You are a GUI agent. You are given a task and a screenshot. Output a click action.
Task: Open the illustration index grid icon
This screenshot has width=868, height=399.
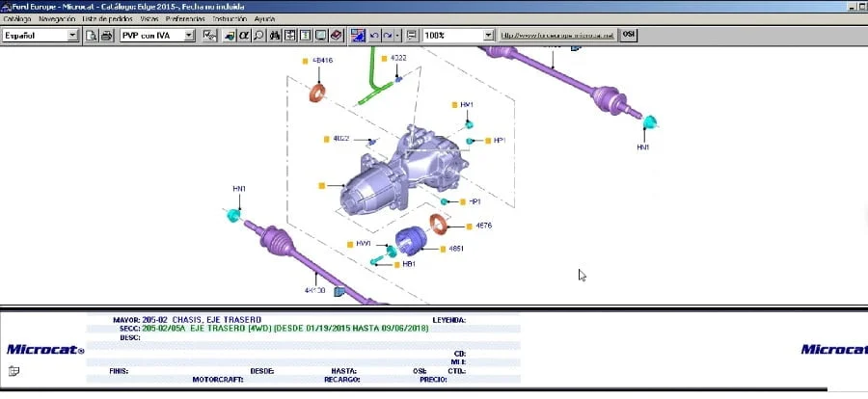click(290, 36)
